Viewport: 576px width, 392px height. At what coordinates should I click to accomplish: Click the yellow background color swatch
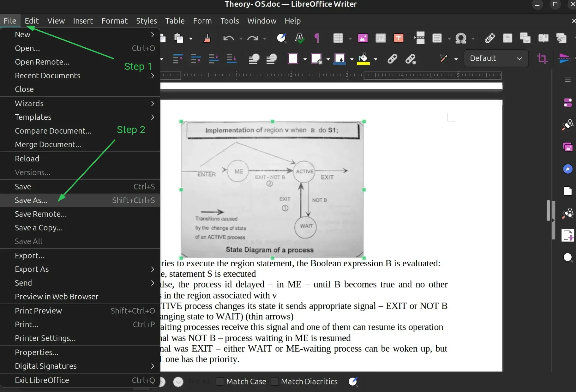pos(363,59)
